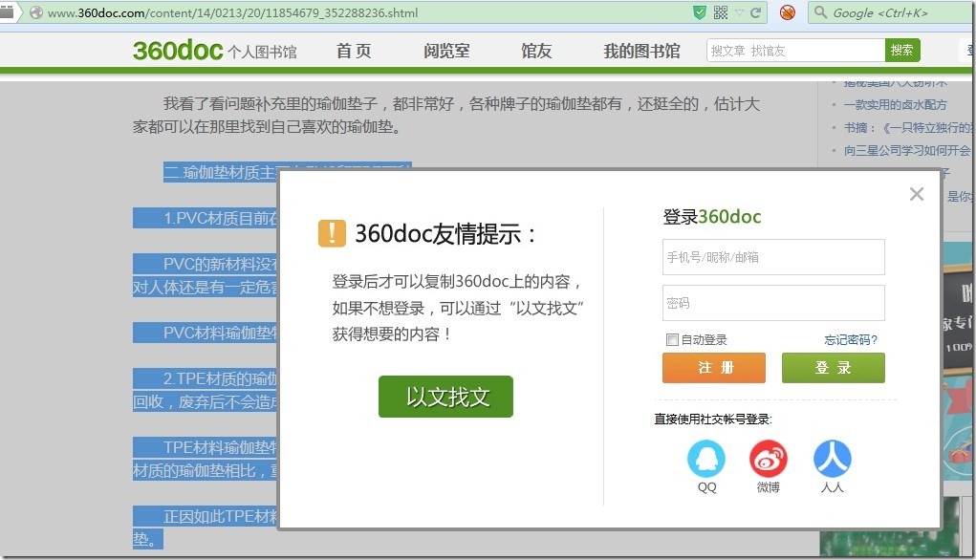Image resolution: width=976 pixels, height=560 pixels.
Task: Click the 以文找文 button
Action: (445, 397)
